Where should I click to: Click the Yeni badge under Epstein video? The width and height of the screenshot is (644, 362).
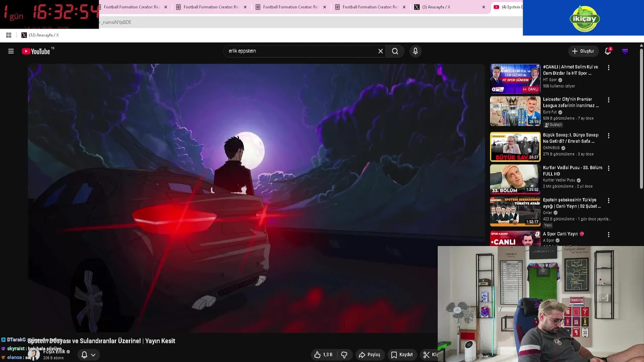pos(548,226)
